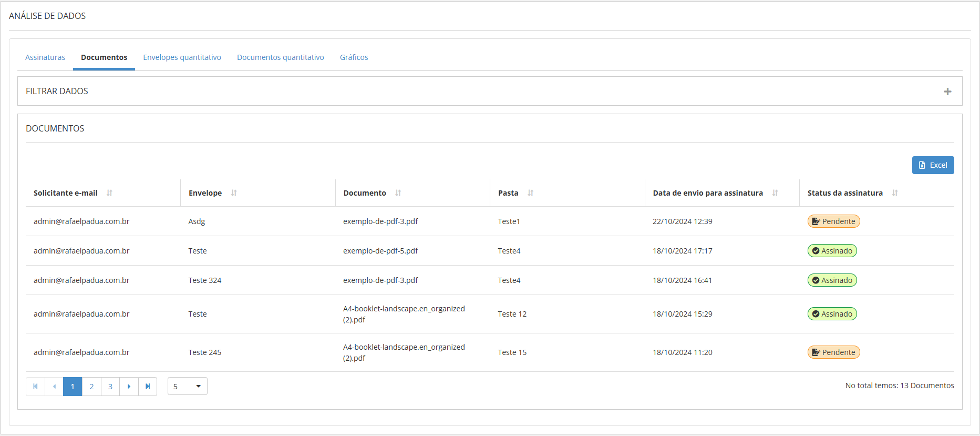Export the table to Excel
The width and height of the screenshot is (980, 436).
pyautogui.click(x=933, y=165)
